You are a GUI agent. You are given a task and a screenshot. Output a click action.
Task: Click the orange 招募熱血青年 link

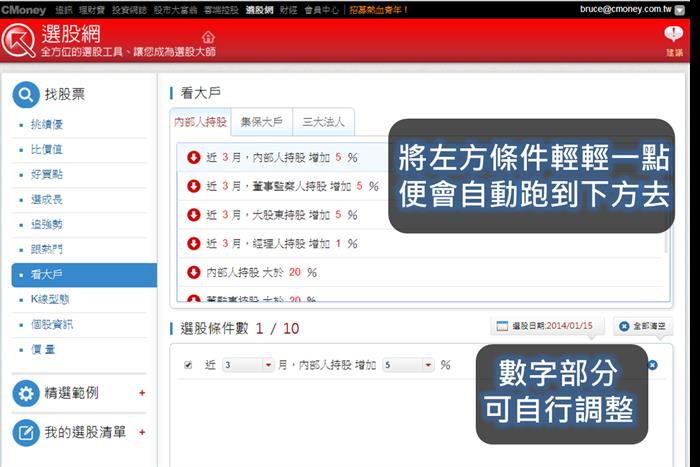point(378,10)
